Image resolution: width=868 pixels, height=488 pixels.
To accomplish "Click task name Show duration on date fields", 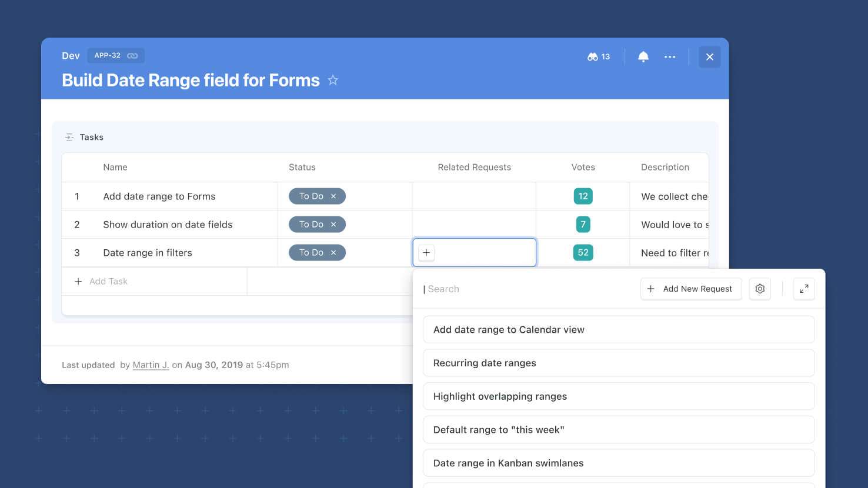I will (168, 225).
